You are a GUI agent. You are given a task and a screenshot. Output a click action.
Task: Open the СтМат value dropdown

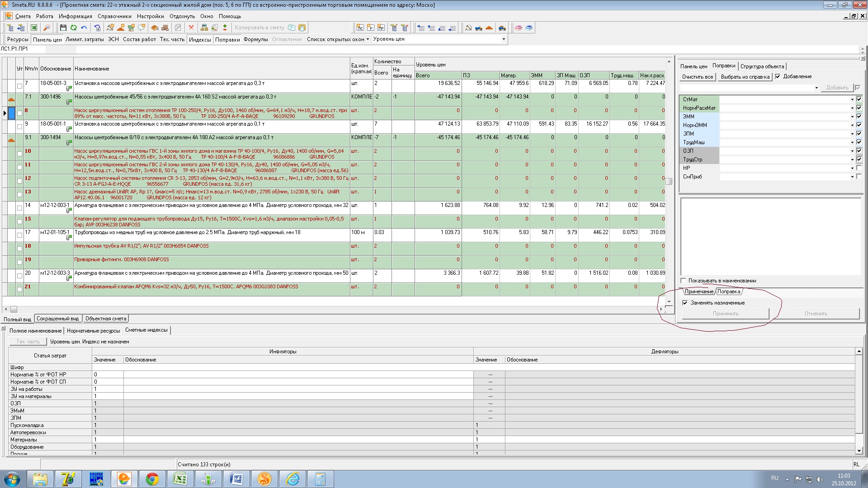click(x=852, y=99)
